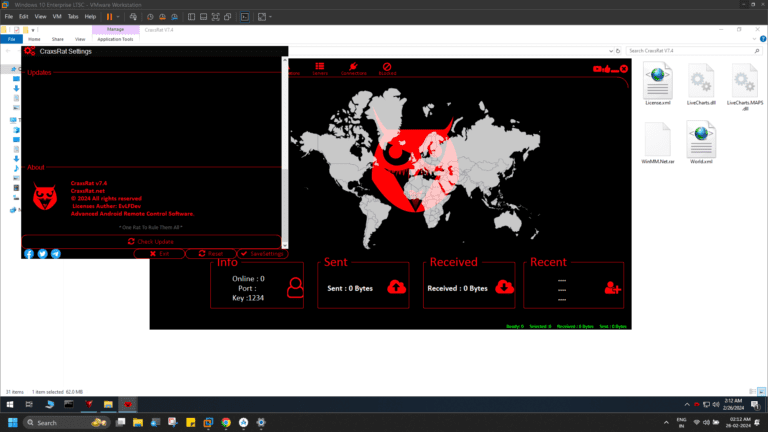Viewport: 768px width, 432px height.
Task: Open the Telegram icon in CraxsRat Settings
Action: coord(56,254)
